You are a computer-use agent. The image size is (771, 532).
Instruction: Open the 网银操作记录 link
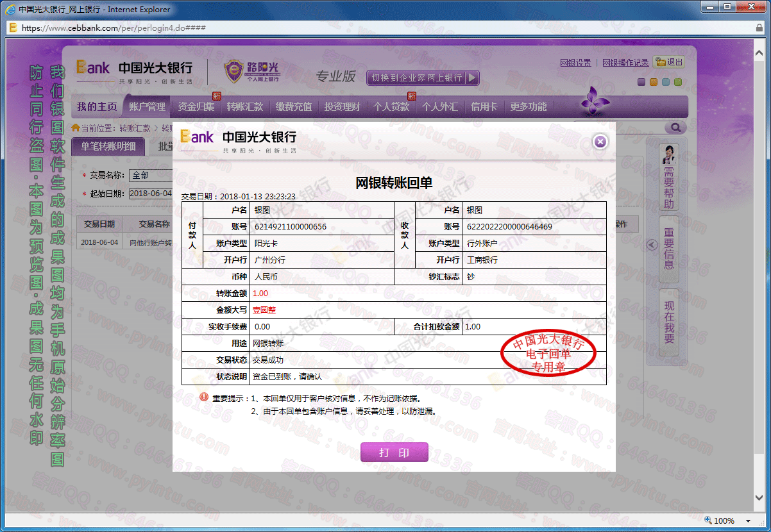pos(625,63)
